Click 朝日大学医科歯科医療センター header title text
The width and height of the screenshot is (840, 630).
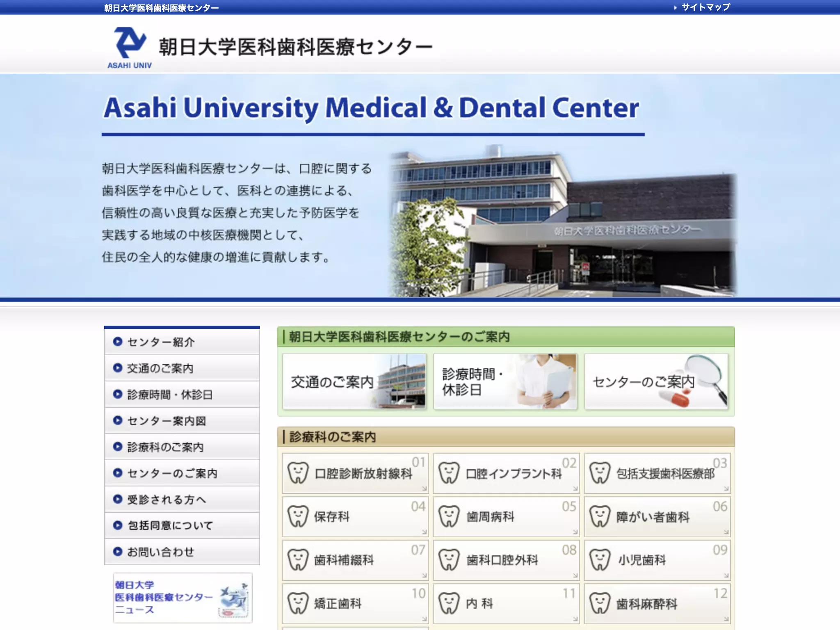click(295, 47)
